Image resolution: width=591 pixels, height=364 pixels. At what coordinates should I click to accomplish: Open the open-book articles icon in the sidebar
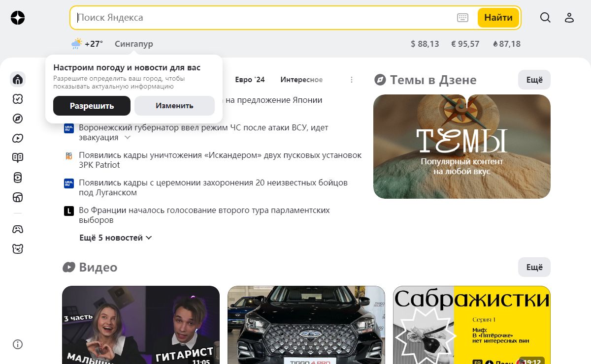pyautogui.click(x=18, y=158)
